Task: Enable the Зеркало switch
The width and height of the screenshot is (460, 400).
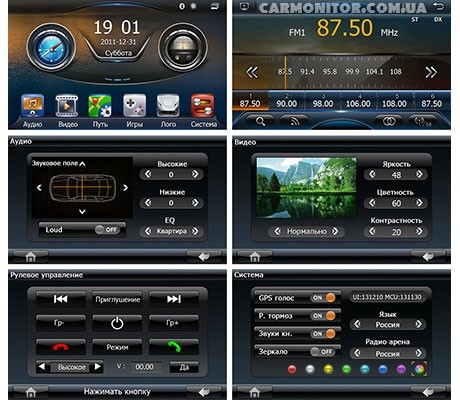Action: tap(322, 351)
